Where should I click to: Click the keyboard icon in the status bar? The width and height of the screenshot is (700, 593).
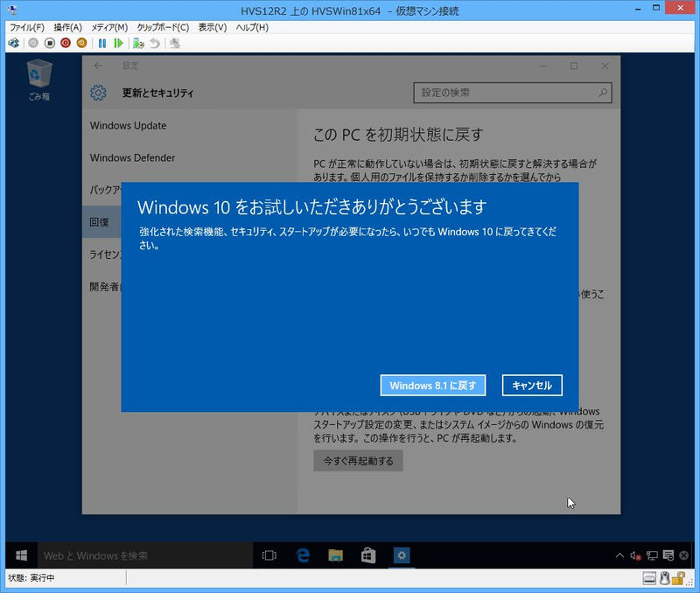(649, 579)
